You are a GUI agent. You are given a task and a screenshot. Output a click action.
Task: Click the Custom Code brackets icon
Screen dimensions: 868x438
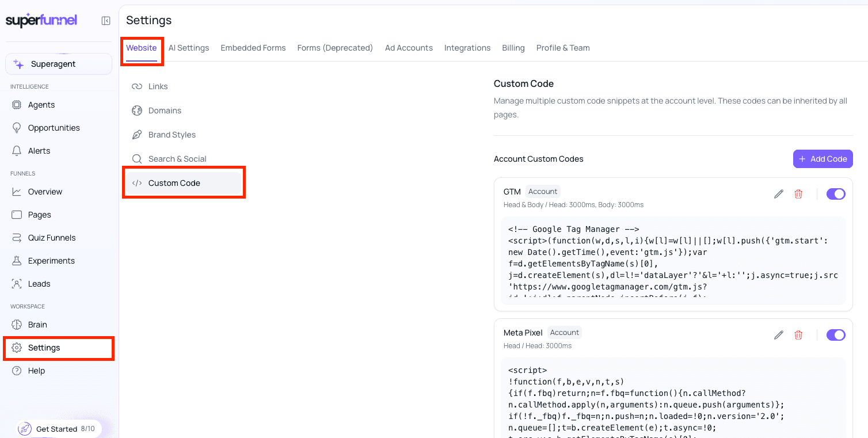(x=137, y=183)
